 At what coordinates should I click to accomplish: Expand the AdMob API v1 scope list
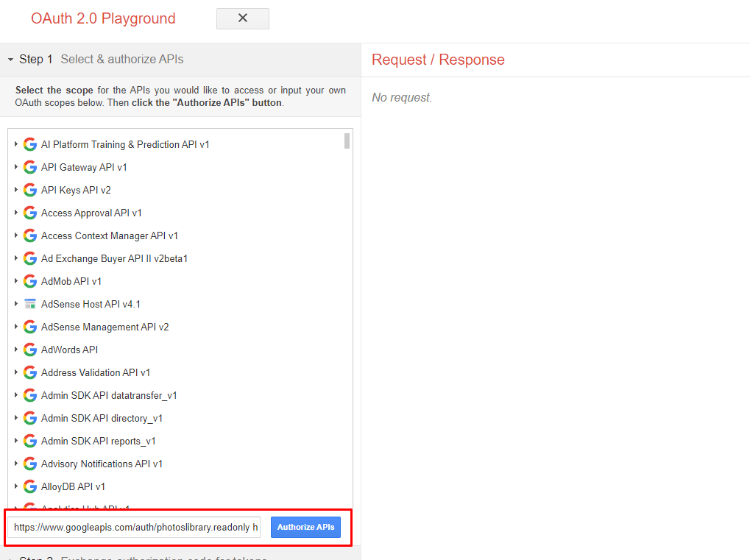pos(15,280)
